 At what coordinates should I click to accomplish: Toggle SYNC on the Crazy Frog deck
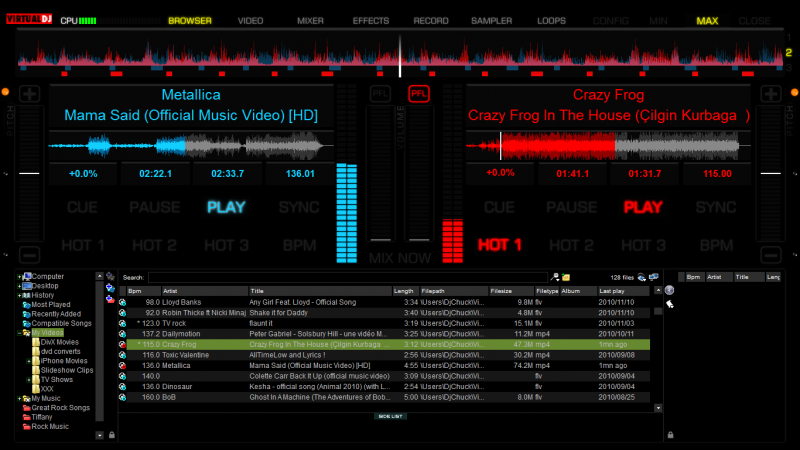pyautogui.click(x=716, y=207)
